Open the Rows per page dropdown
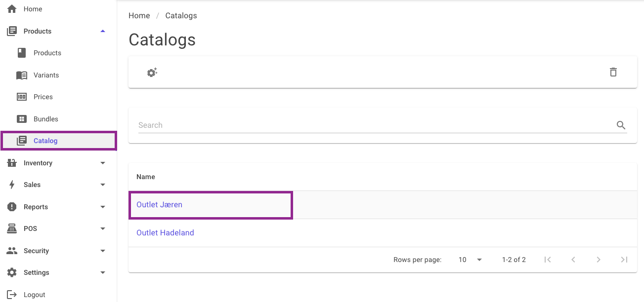Image resolution: width=644 pixels, height=302 pixels. [x=470, y=260]
